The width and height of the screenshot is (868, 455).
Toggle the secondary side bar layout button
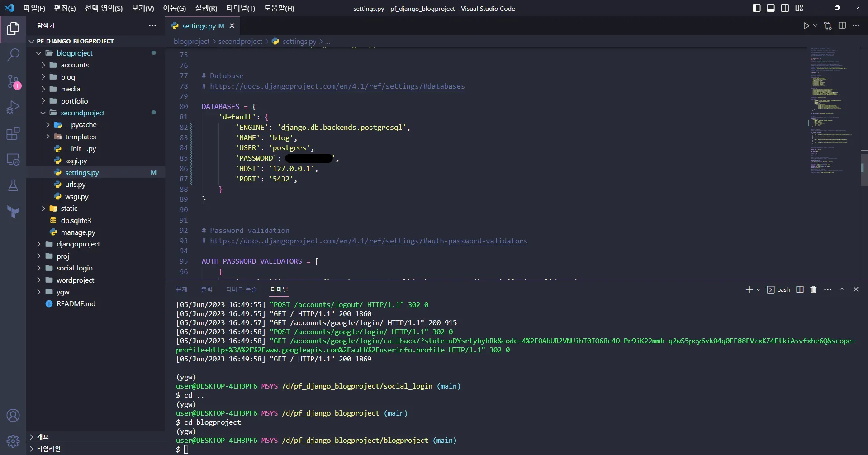coord(785,8)
